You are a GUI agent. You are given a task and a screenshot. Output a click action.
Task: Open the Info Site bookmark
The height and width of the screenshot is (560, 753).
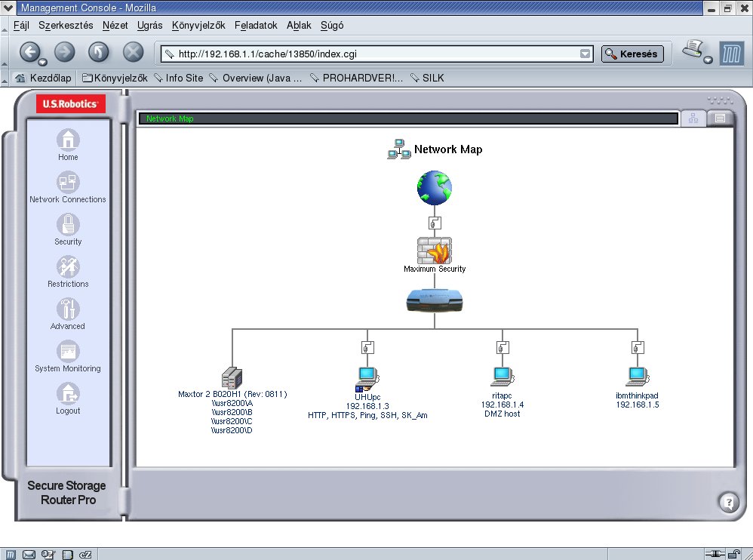(x=179, y=78)
